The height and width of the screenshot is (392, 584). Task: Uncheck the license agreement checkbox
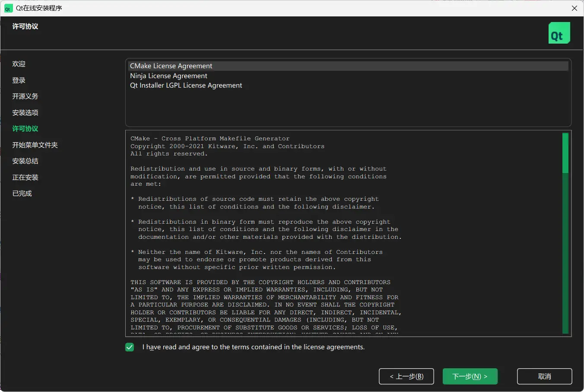(130, 347)
